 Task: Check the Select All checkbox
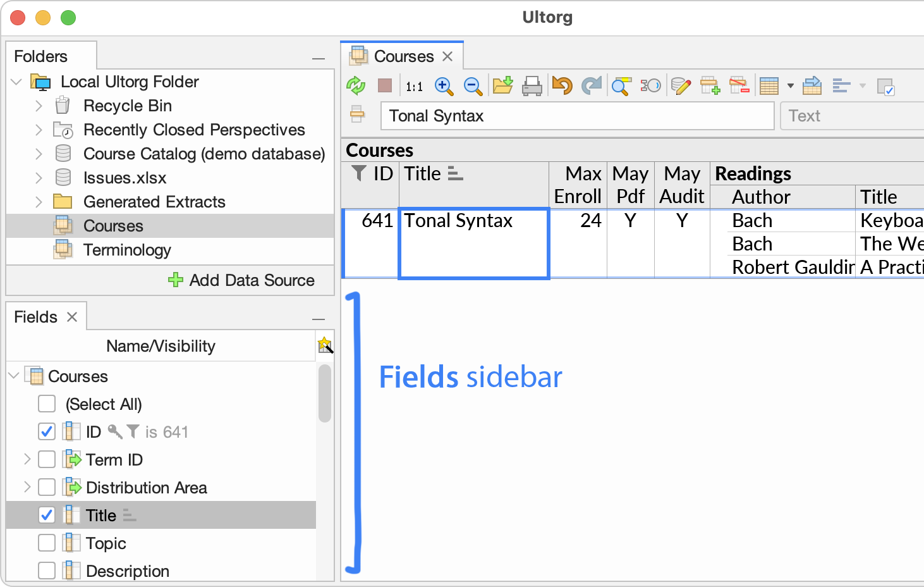coord(47,404)
